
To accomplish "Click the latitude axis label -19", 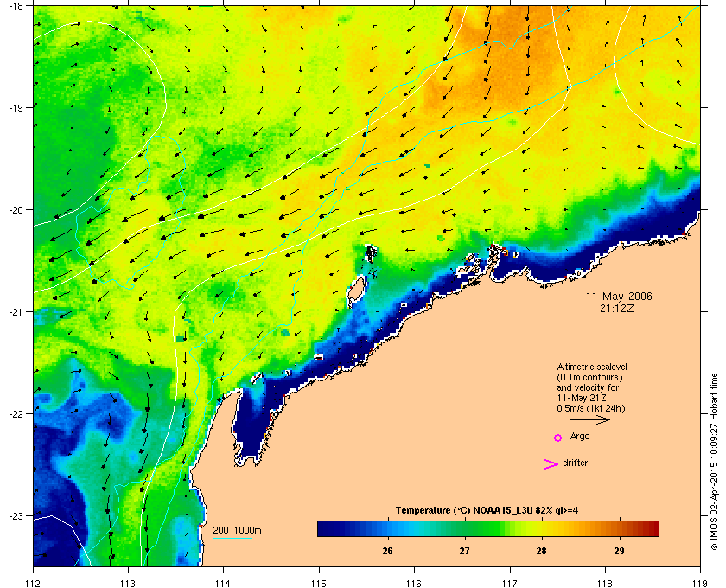I will pyautogui.click(x=16, y=108).
